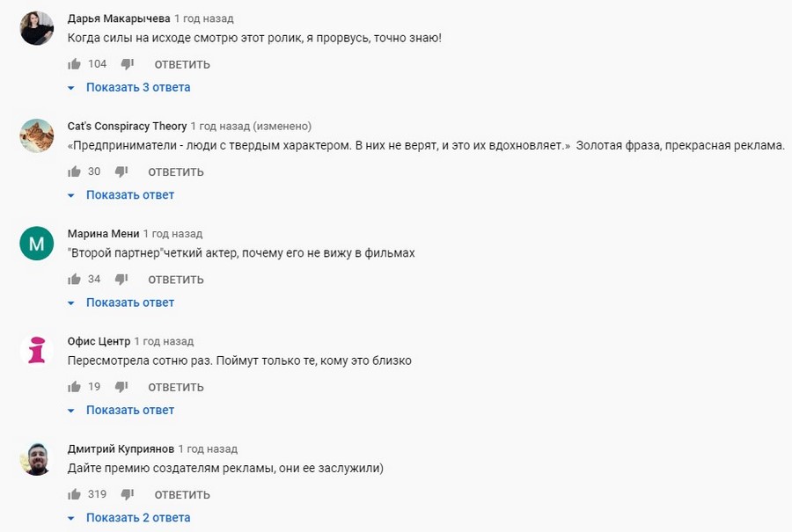The height and width of the screenshot is (532, 792).
Task: Like Дарья Макарычева's comment
Action: click(74, 63)
